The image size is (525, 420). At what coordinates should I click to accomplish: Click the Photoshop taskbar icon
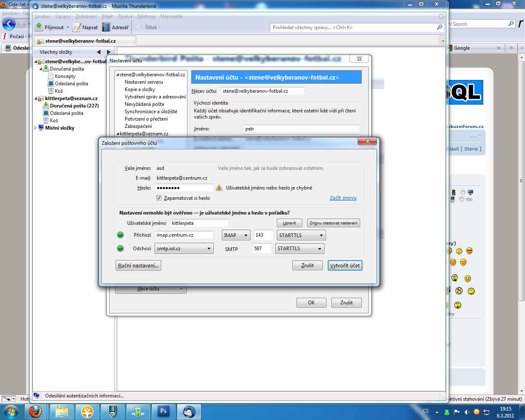pyautogui.click(x=163, y=411)
